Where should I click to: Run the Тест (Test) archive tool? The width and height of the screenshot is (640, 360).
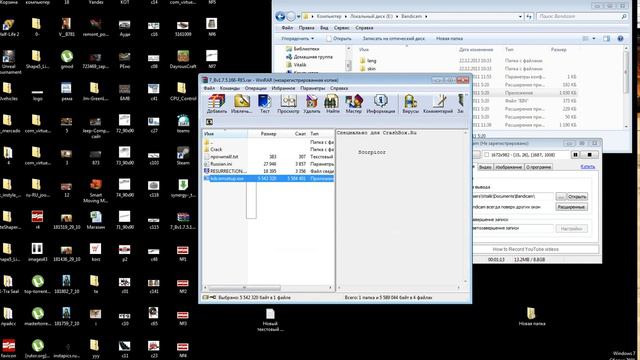point(264,104)
